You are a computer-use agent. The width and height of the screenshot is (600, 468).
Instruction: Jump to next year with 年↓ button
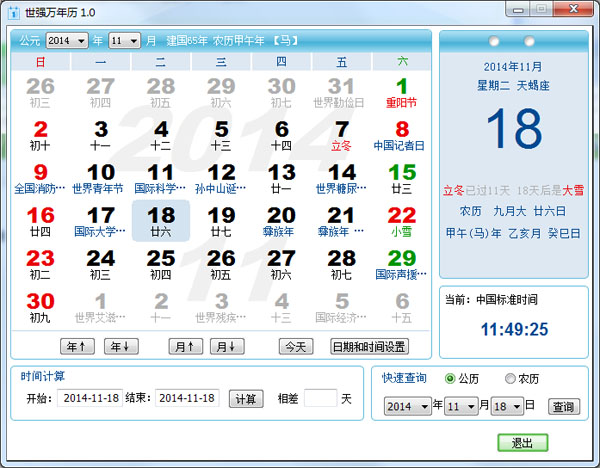point(121,347)
